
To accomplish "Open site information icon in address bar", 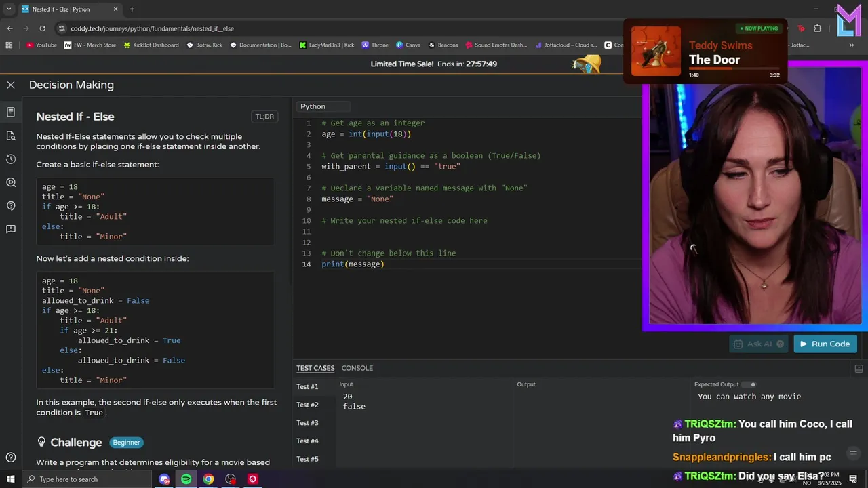I will click(62, 28).
